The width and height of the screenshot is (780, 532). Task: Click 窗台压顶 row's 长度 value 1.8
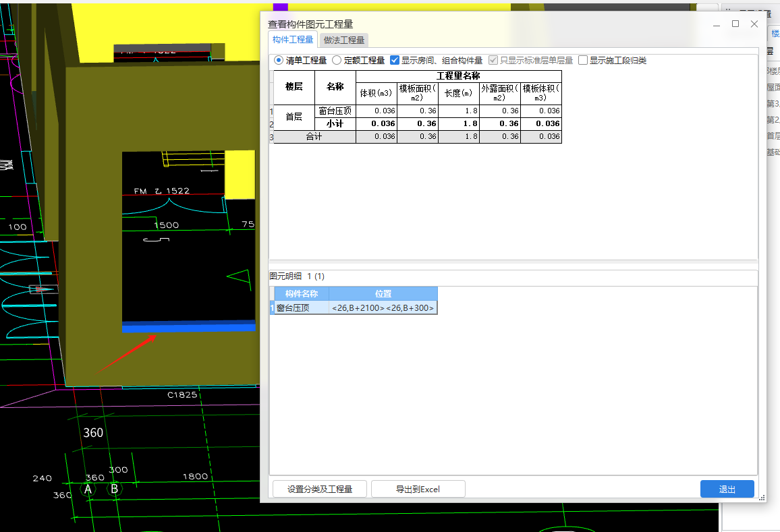click(459, 111)
